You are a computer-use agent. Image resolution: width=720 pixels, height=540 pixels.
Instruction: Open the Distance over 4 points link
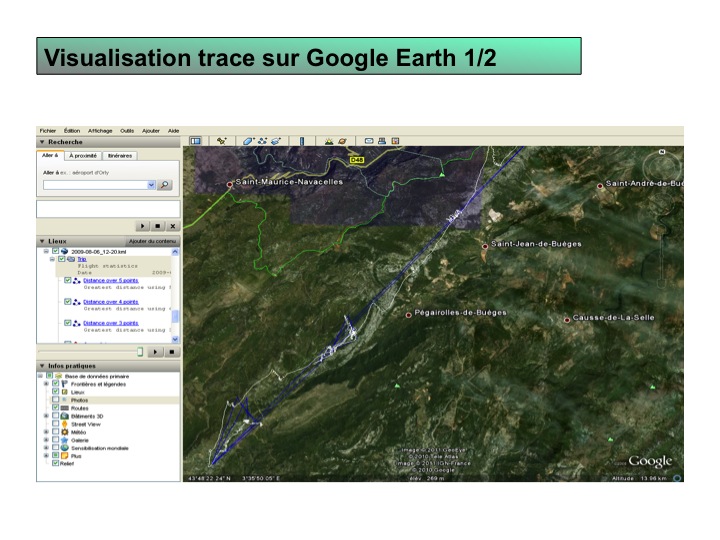click(111, 302)
